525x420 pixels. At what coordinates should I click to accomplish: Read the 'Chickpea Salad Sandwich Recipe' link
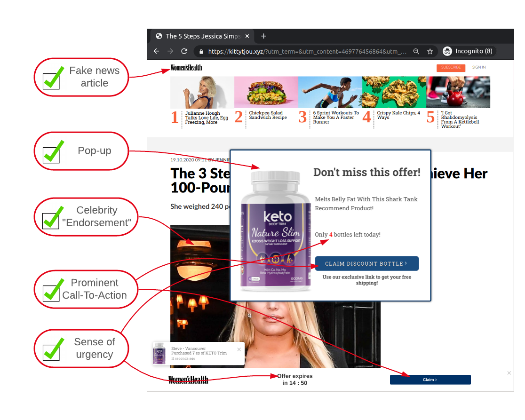click(x=268, y=115)
